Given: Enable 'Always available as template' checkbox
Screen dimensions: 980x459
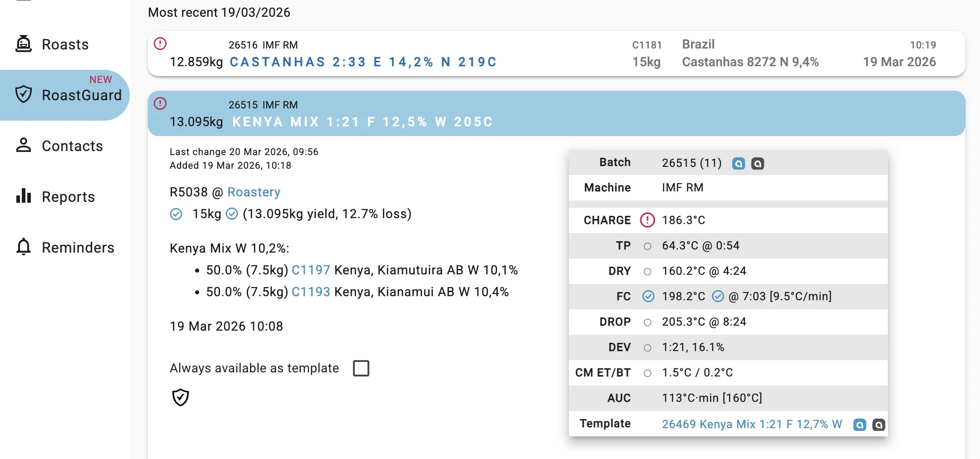Looking at the screenshot, I should [x=361, y=368].
